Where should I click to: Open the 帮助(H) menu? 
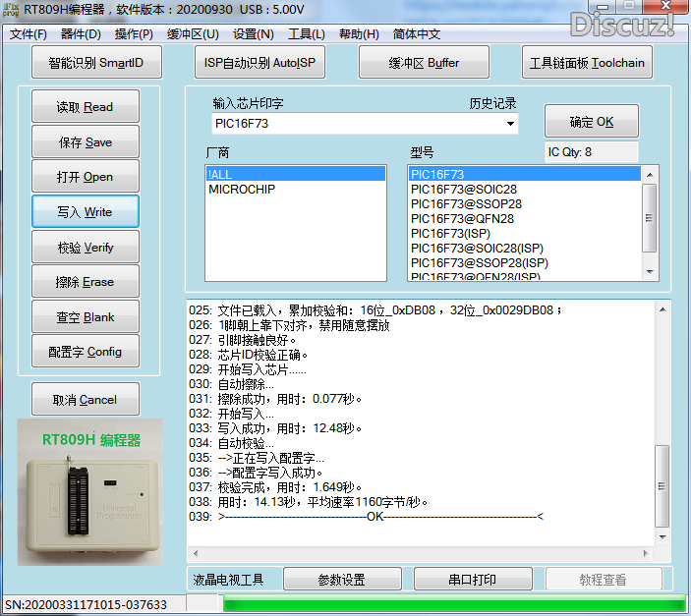(x=359, y=34)
